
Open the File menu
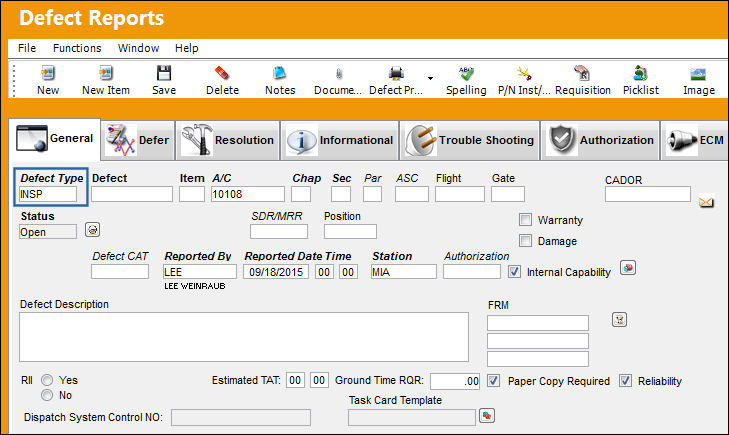[x=27, y=48]
